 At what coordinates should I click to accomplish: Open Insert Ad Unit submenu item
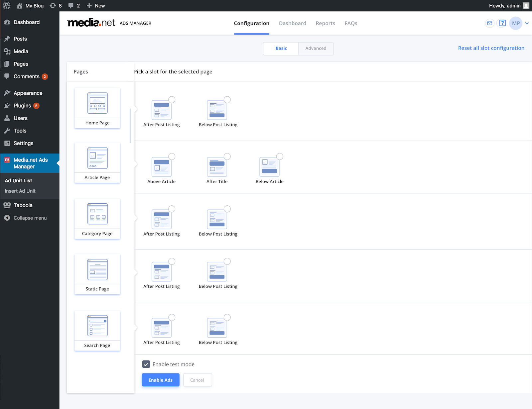(20, 191)
